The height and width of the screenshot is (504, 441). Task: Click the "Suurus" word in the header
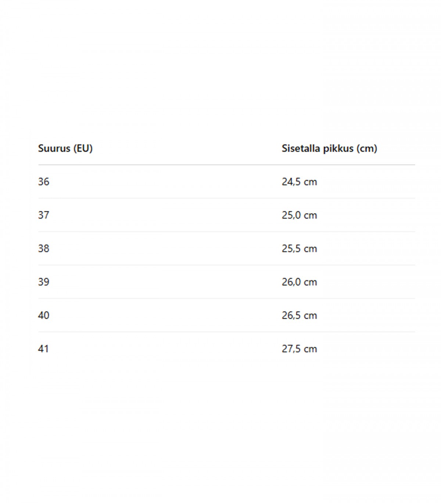[54, 148]
